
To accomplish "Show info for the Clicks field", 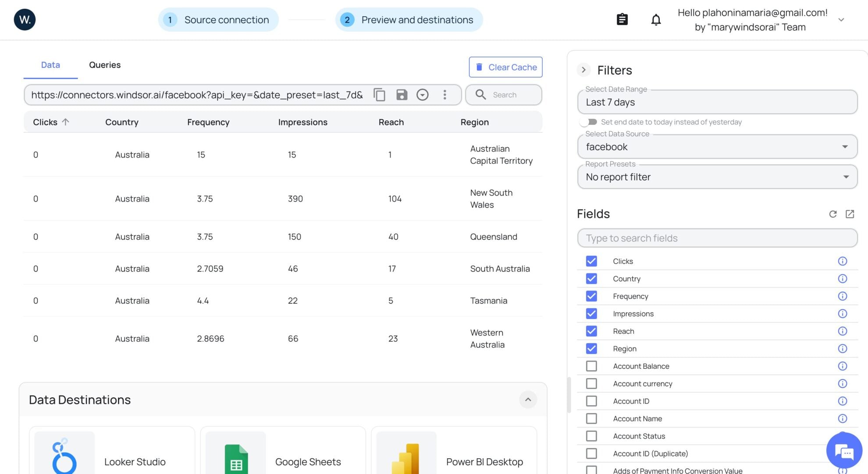I will coord(842,261).
